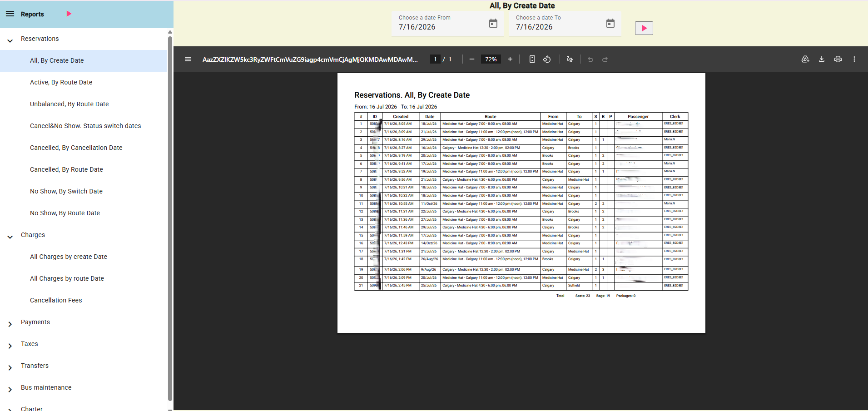868x411 pixels.
Task: Collapse the Charges section
Action: tap(10, 237)
